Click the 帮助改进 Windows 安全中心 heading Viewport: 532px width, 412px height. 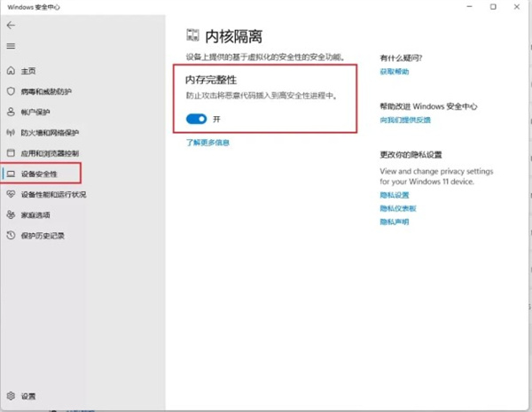[428, 106]
